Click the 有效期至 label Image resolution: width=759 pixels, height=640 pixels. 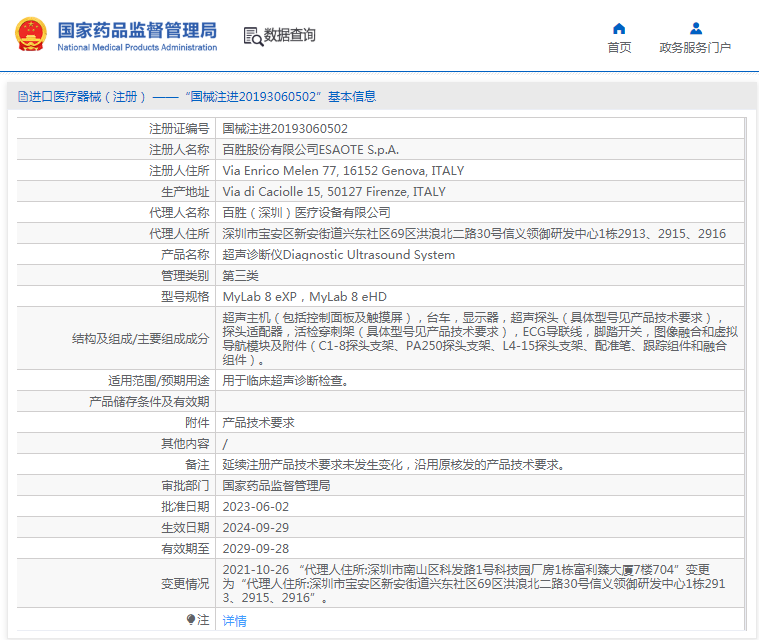pyautogui.click(x=185, y=549)
